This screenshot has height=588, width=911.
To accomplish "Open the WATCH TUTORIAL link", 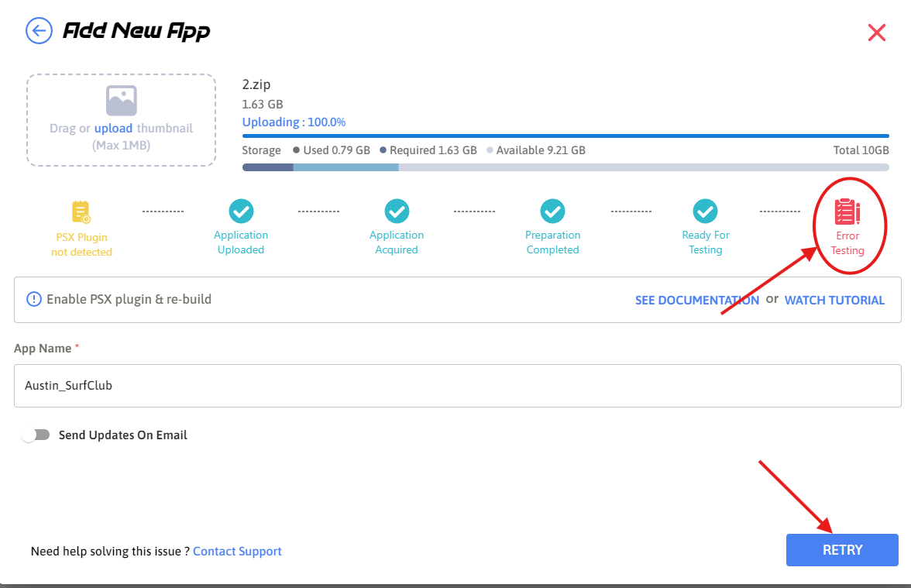I will [x=834, y=301].
